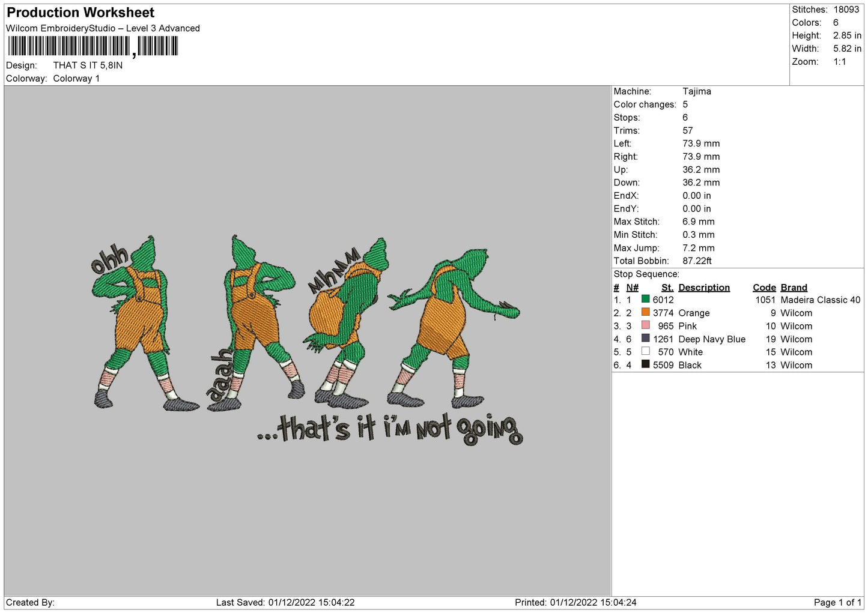
Task: Click the Orange thread color swatch
Action: tap(645, 312)
